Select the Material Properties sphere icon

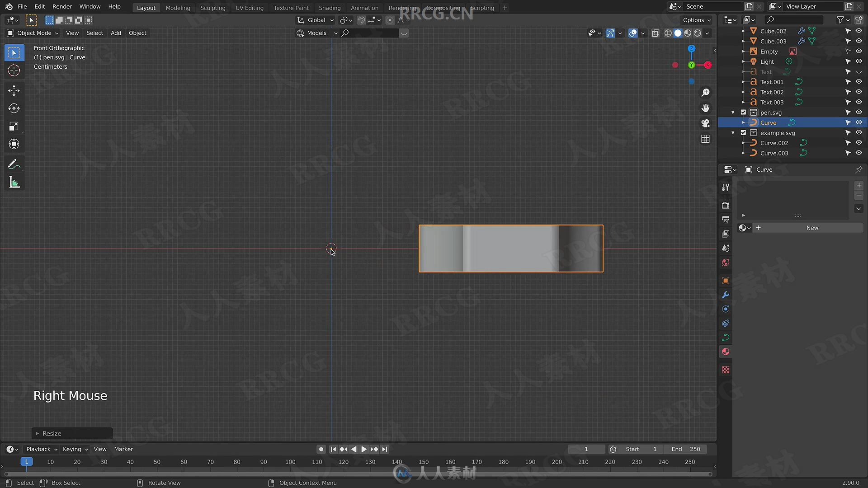[x=726, y=352]
